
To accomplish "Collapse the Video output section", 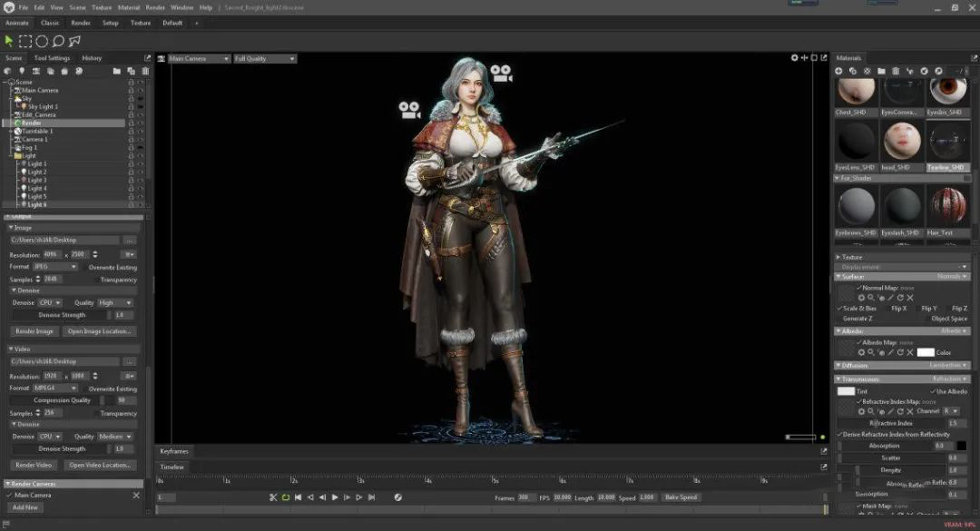I will [11, 349].
